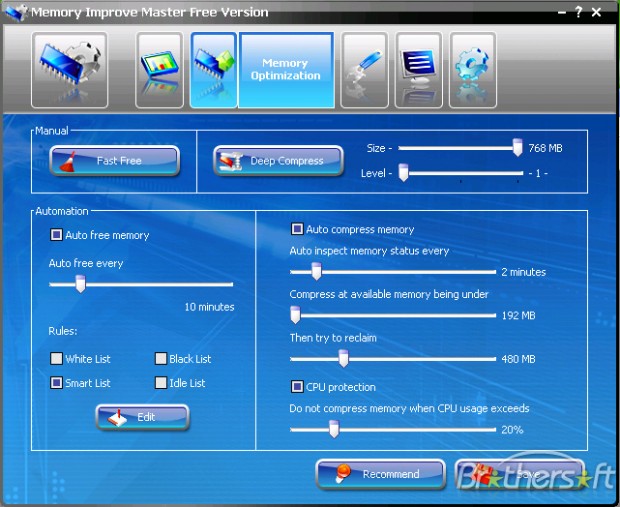Open the help question mark in title bar
This screenshot has width=620, height=507.
click(578, 13)
